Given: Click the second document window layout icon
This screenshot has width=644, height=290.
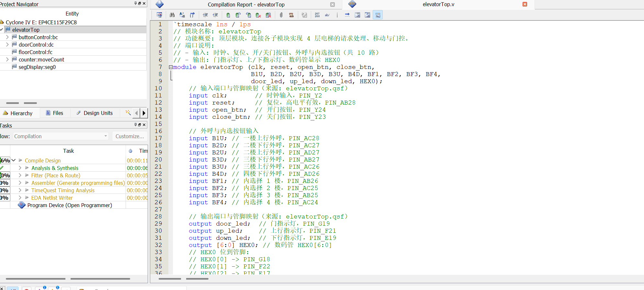Looking at the screenshot, I should pyautogui.click(x=367, y=15).
